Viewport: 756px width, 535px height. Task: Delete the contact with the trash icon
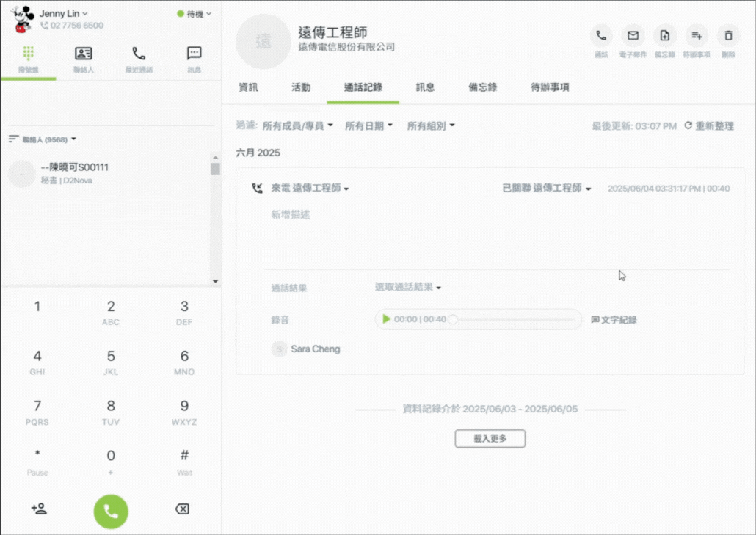coord(729,36)
